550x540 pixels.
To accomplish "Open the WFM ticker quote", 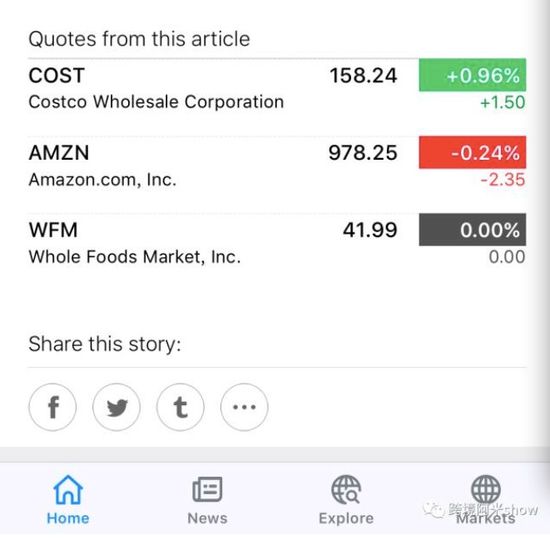I will point(53,230).
